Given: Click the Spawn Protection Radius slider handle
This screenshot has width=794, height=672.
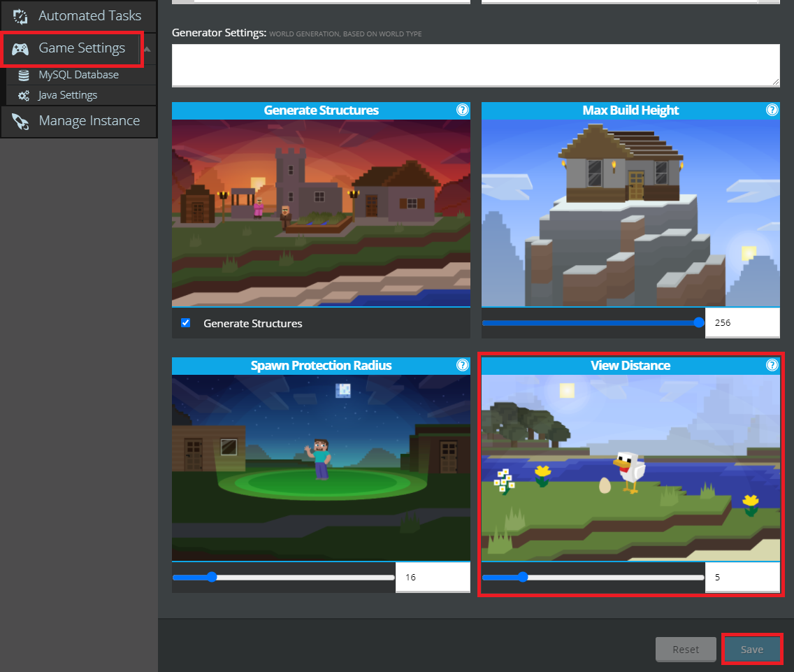Looking at the screenshot, I should coord(212,577).
